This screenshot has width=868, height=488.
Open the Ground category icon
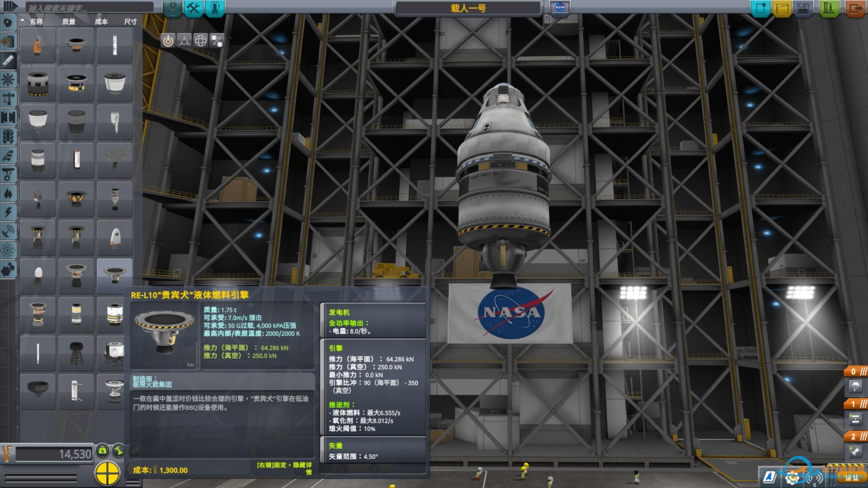(x=8, y=174)
